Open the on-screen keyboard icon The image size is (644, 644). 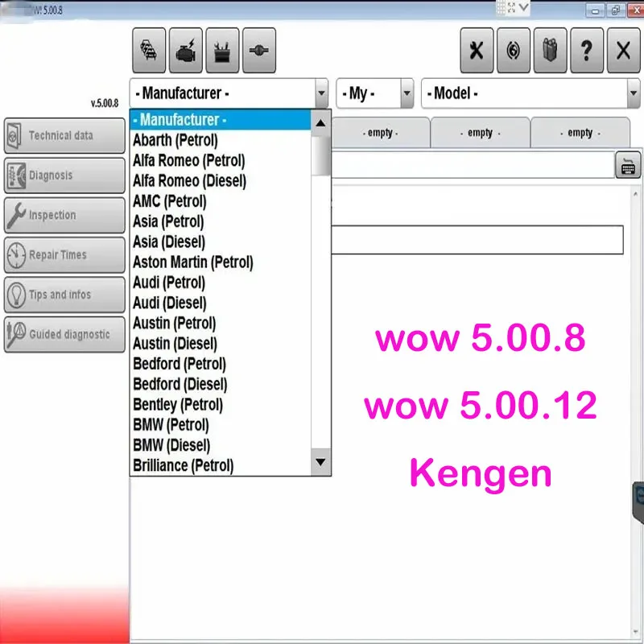point(628,165)
